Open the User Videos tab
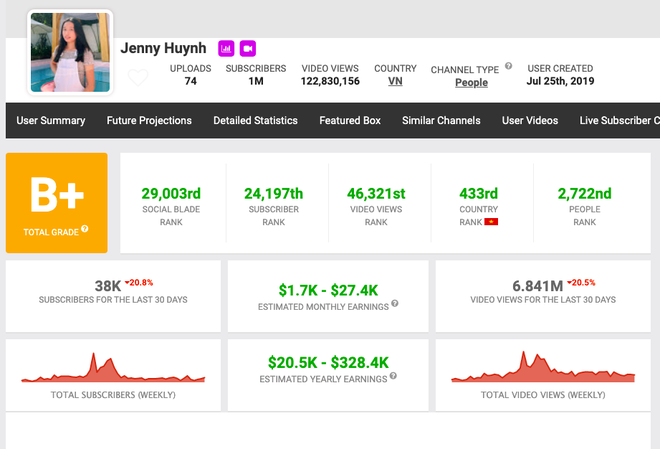The image size is (660, 449). pyautogui.click(x=530, y=120)
